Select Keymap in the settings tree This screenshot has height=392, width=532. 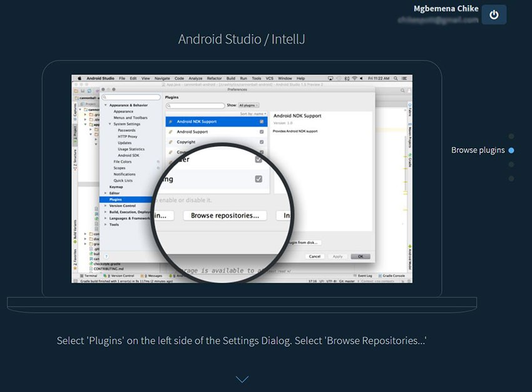pos(116,187)
